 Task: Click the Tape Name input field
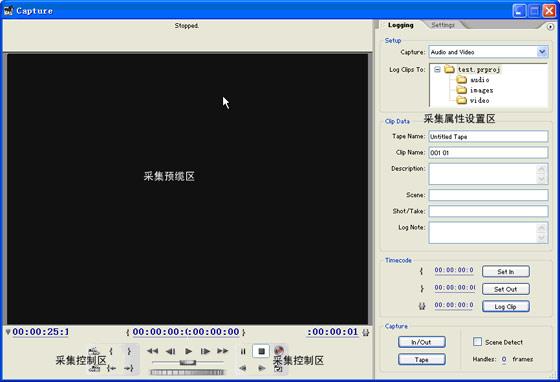(488, 136)
